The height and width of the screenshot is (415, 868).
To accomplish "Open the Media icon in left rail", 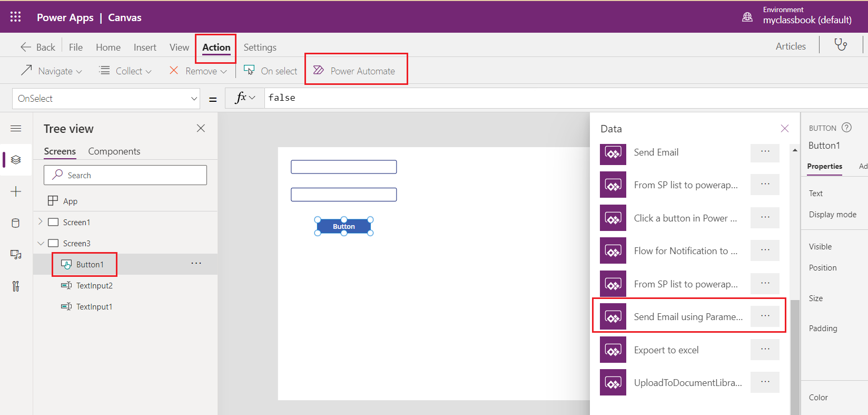I will [16, 255].
